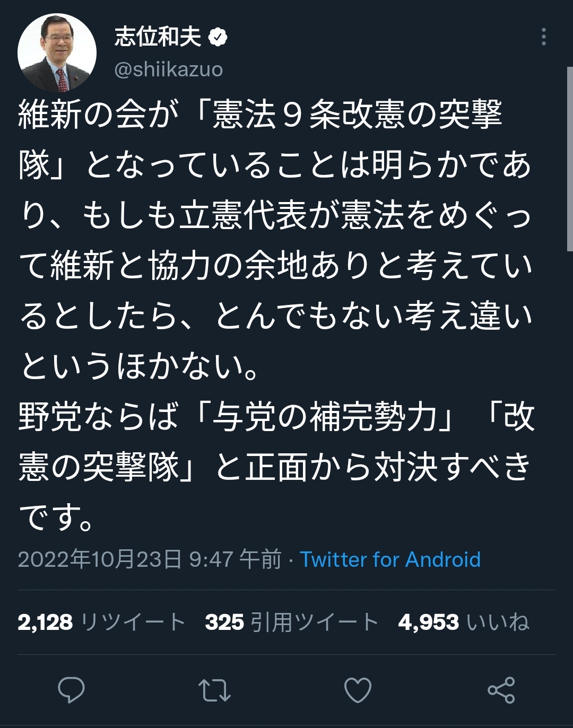View the 4,953 いいね list
Screen dimensions: 573x728
[x=464, y=622]
